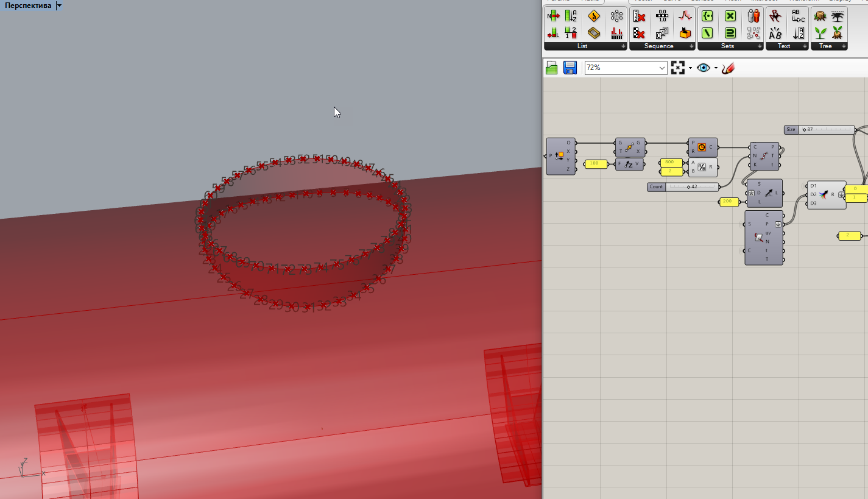Viewport: 868px width, 499px height.
Task: Select the List Item component icon (N with red arrow)
Action: tap(553, 16)
